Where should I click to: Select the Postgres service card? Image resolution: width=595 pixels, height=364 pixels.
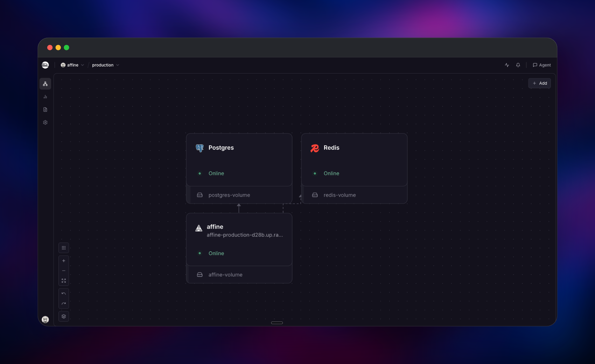(x=239, y=160)
